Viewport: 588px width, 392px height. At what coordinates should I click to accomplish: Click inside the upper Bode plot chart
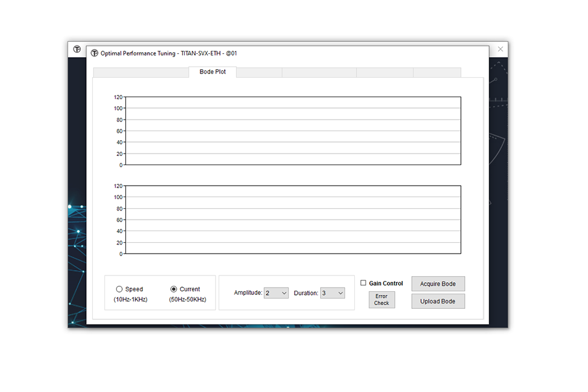tap(293, 130)
